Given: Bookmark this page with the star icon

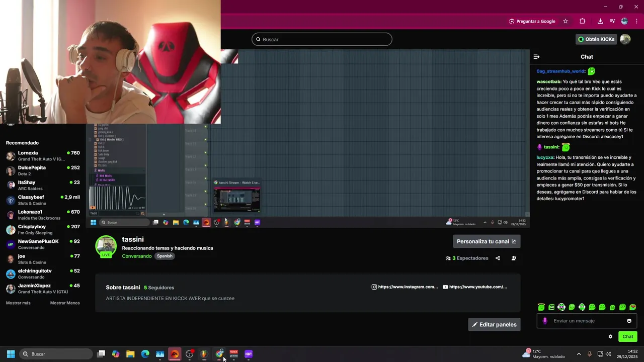Looking at the screenshot, I should click(566, 21).
